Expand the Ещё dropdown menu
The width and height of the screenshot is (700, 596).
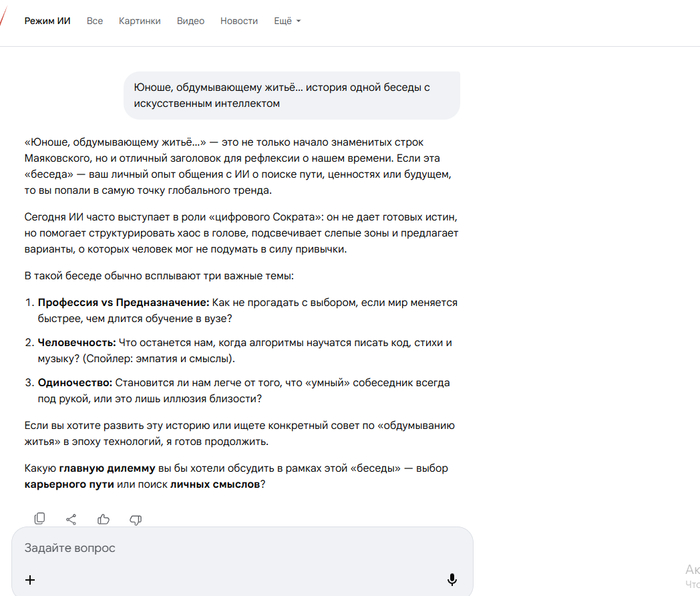tap(287, 21)
